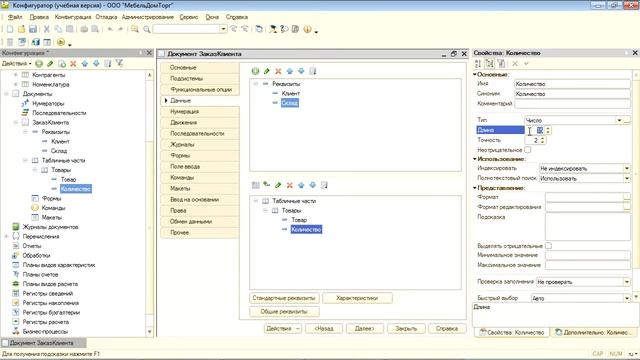Viewport: 640px width, 360px height.
Task: Click green Add icon in Конфигурация panel
Action: point(39,64)
